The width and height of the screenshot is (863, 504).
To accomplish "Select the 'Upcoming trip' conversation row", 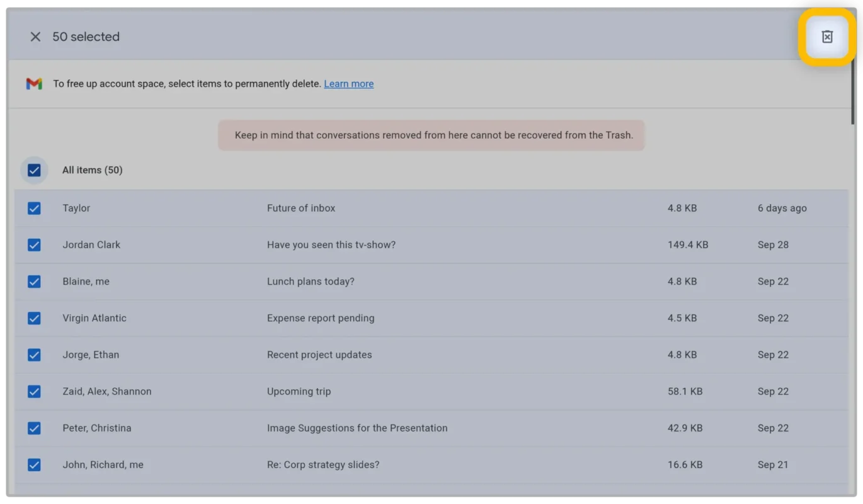I will (299, 391).
